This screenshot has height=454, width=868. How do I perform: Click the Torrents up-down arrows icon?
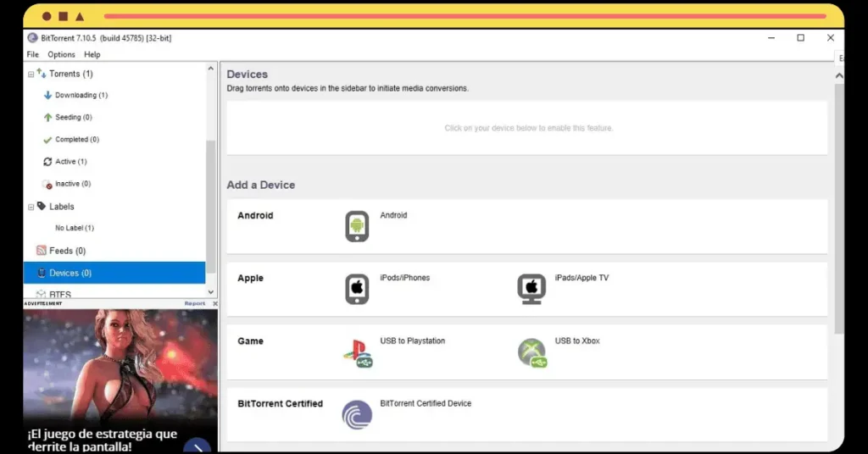[x=41, y=73]
